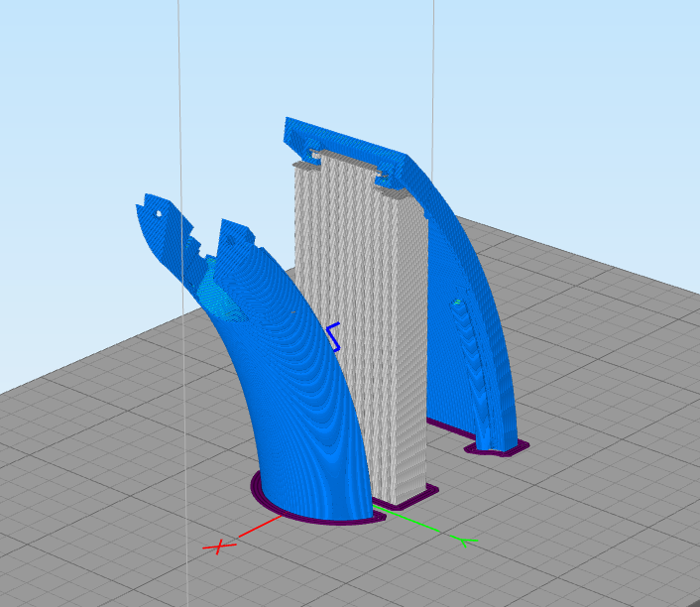Click the small blue Z axis marker
The height and width of the screenshot is (607, 700).
point(333,336)
